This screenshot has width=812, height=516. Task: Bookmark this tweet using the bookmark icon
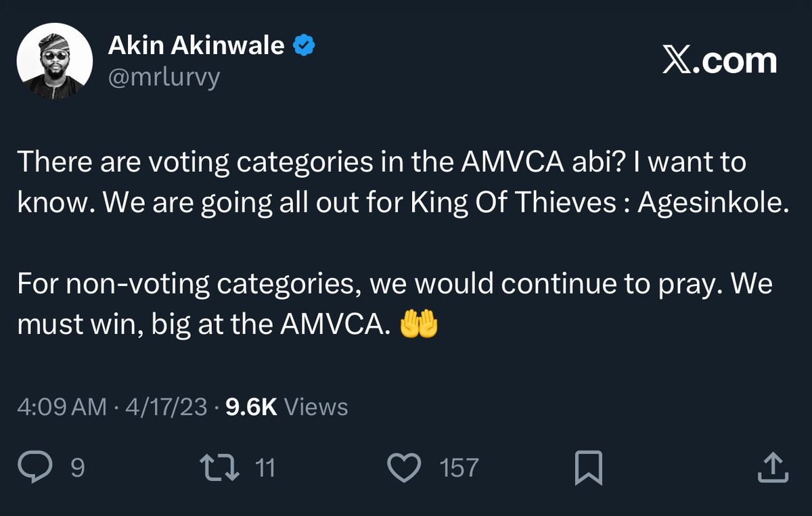[587, 468]
